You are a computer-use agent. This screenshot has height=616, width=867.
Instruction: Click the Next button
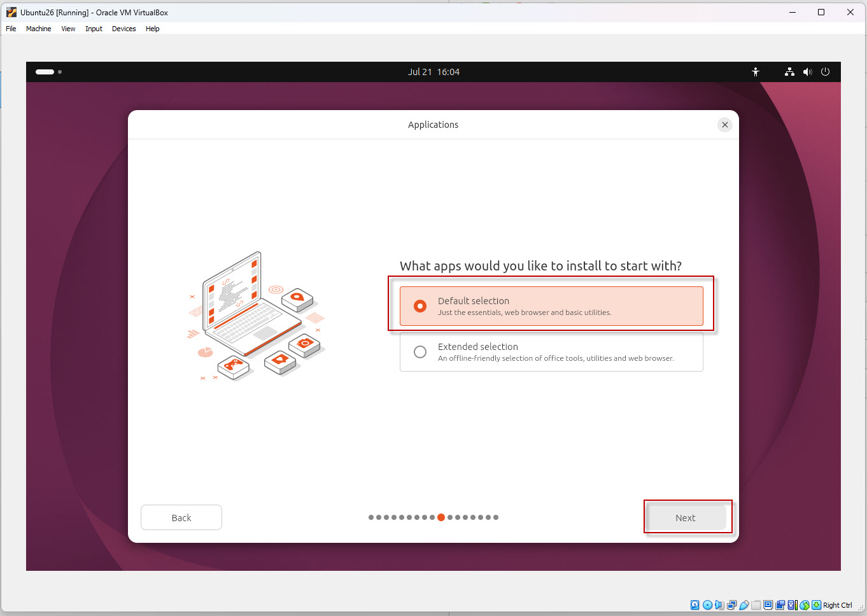(686, 517)
